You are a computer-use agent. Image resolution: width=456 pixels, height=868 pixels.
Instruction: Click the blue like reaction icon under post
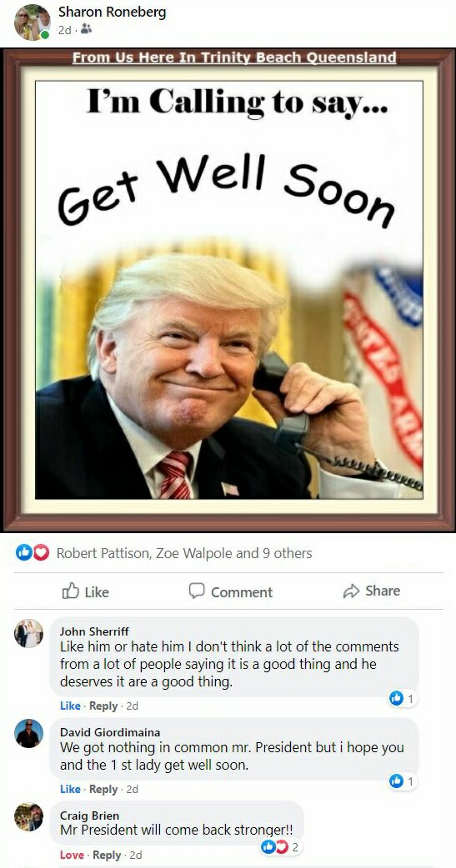(24, 552)
